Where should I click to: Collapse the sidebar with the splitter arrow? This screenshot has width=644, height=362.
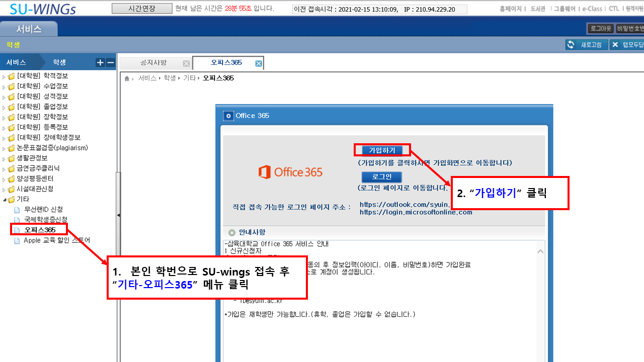pos(118,215)
